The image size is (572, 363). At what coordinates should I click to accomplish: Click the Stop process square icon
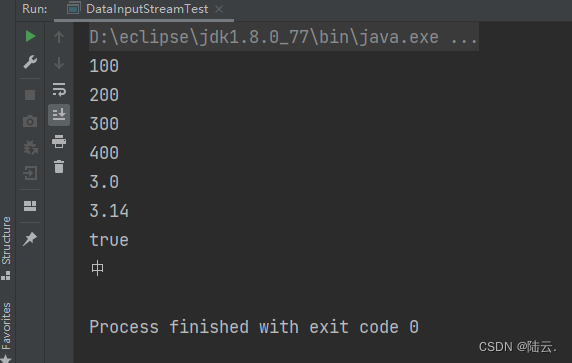click(30, 95)
